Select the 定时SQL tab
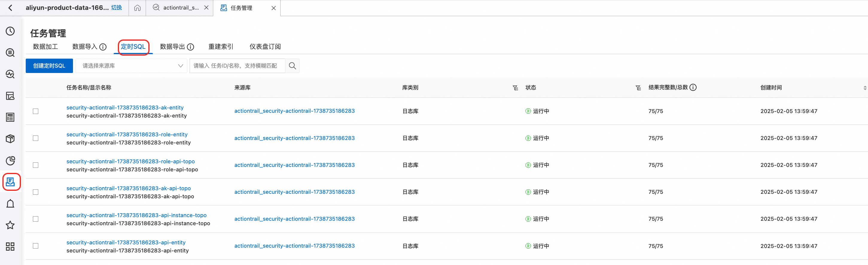 coord(133,47)
